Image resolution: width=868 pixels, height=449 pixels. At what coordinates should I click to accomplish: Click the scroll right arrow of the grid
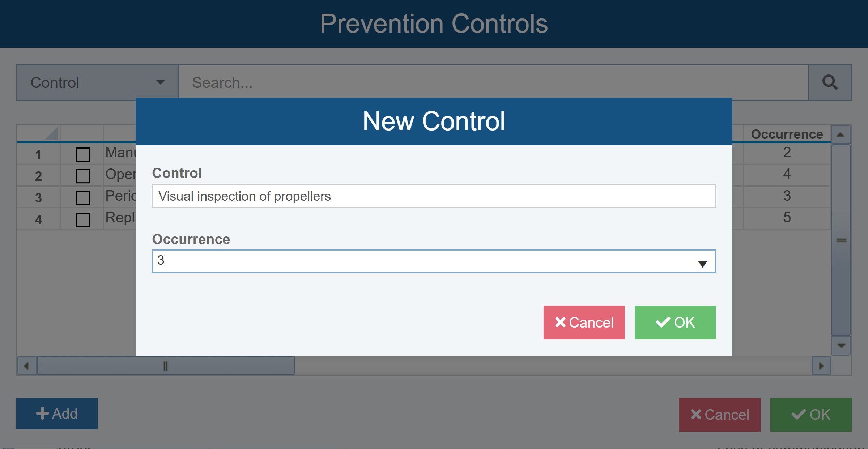pyautogui.click(x=821, y=366)
